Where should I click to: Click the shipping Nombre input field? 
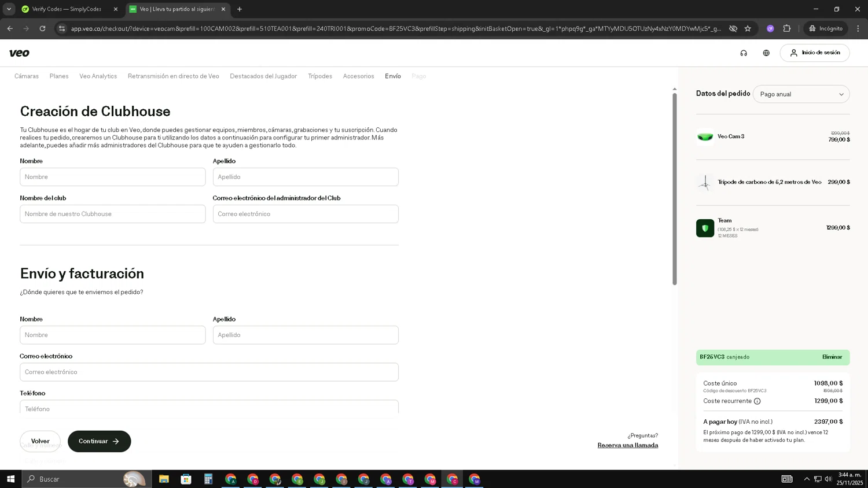[x=113, y=335]
